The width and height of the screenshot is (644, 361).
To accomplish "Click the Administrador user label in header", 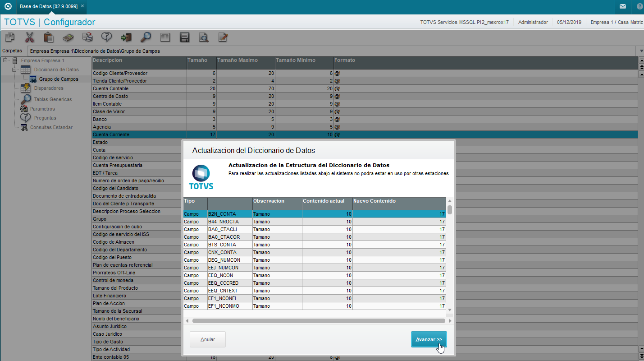I will click(533, 22).
